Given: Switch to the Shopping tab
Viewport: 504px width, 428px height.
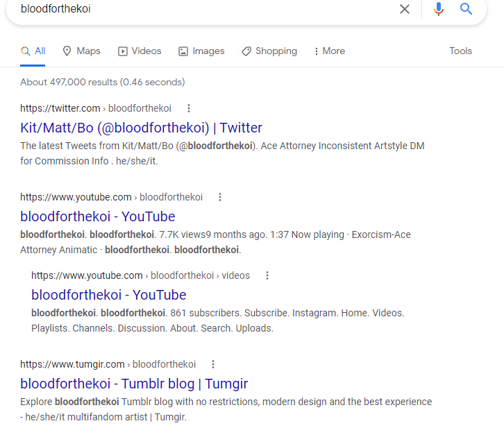Looking at the screenshot, I should 269,51.
